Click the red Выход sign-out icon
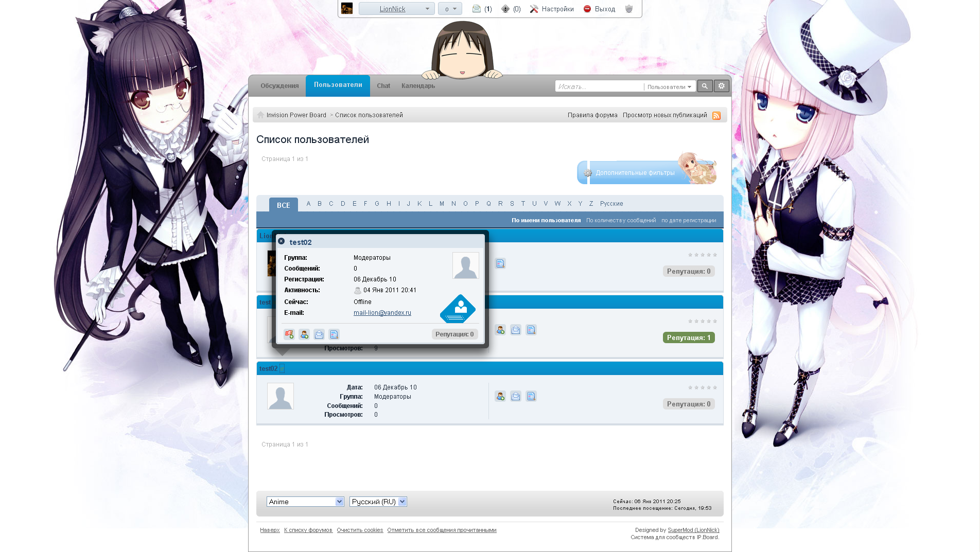 point(587,9)
